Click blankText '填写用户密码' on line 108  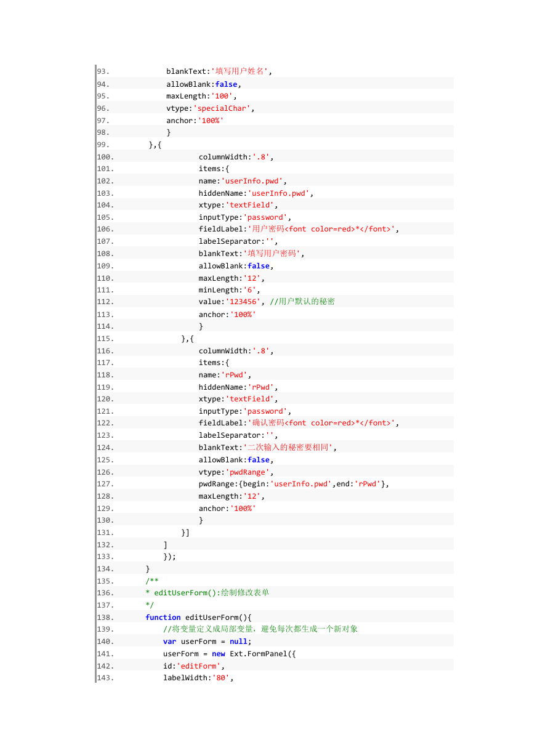tap(251, 253)
